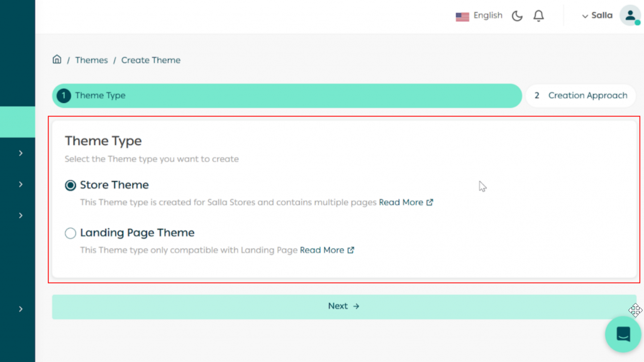
Task: Click external-link icon beside Store Theme Read More
Action: coord(430,202)
